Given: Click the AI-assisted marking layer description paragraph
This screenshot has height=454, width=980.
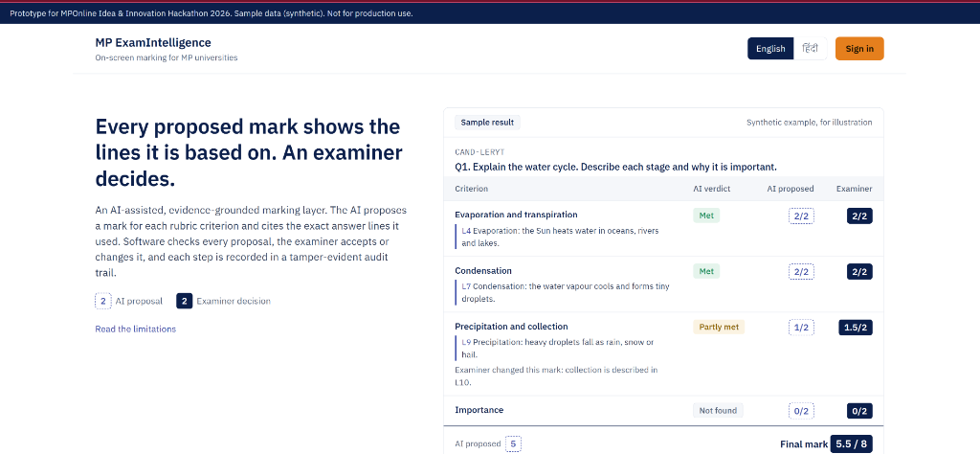Looking at the screenshot, I should pyautogui.click(x=251, y=241).
